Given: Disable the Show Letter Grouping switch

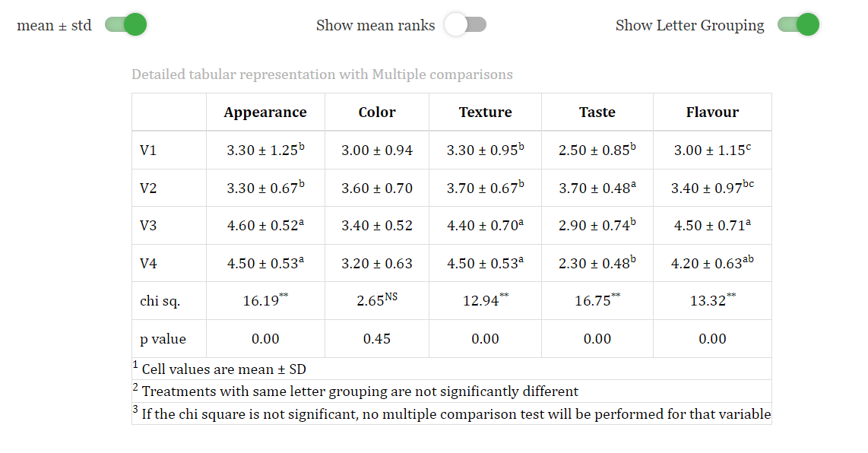Looking at the screenshot, I should point(798,25).
